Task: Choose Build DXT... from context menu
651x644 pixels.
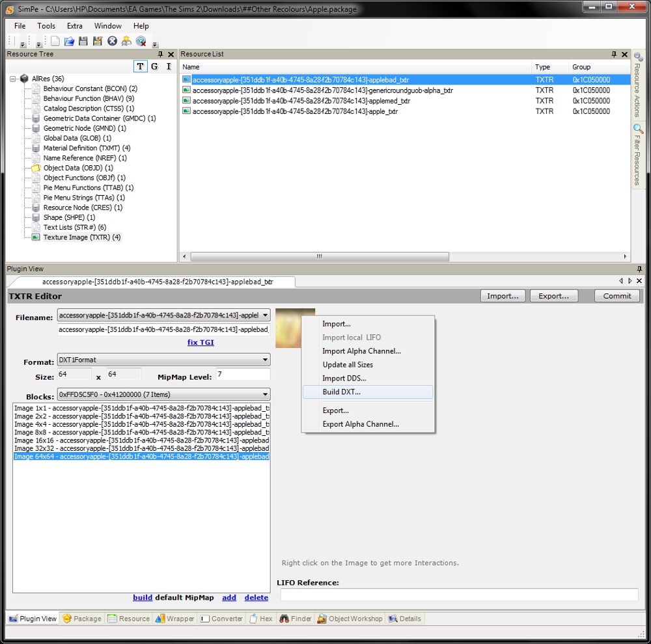Action: click(x=341, y=392)
